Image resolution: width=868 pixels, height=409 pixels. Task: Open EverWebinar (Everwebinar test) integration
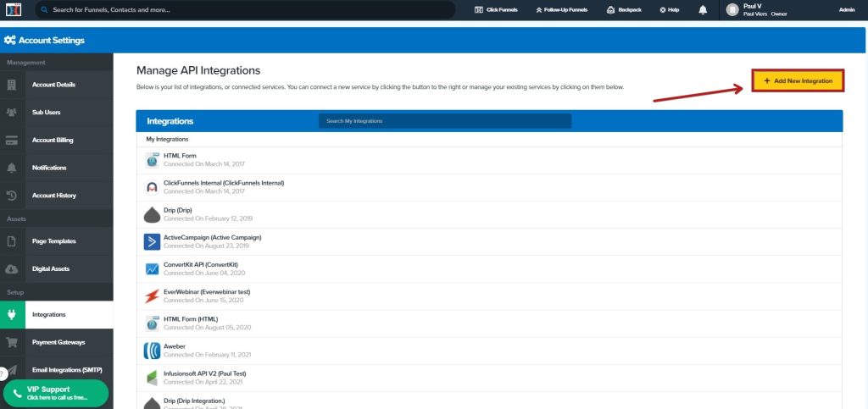489,296
